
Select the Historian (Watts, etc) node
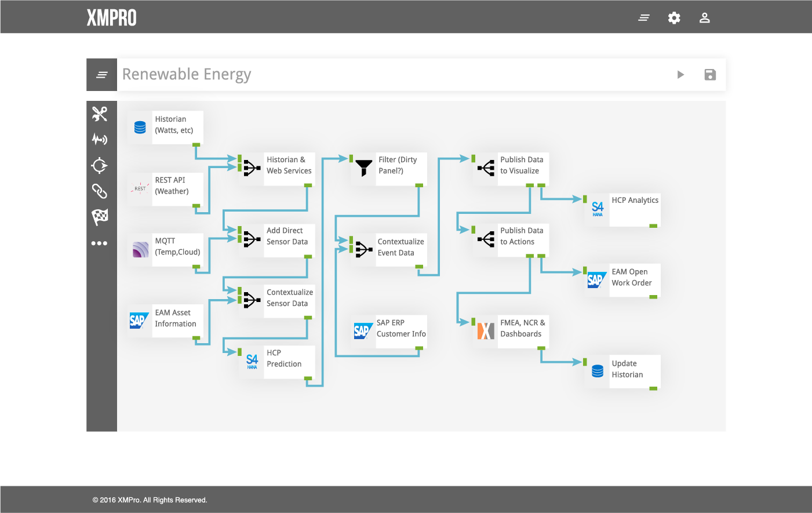(166, 127)
